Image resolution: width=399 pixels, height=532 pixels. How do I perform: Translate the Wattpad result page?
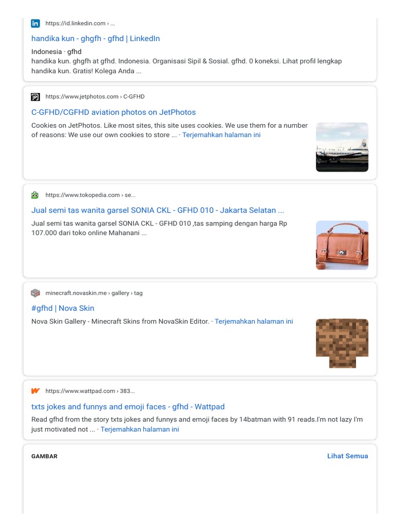click(x=140, y=430)
